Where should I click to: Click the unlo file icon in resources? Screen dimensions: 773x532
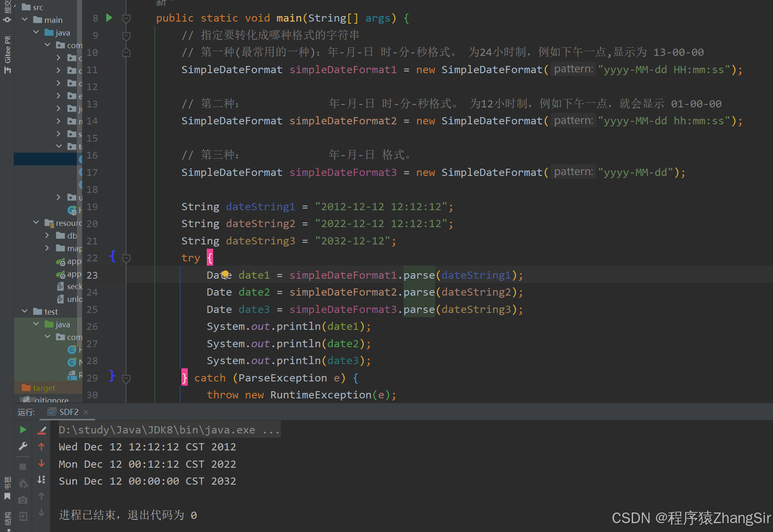(x=60, y=299)
